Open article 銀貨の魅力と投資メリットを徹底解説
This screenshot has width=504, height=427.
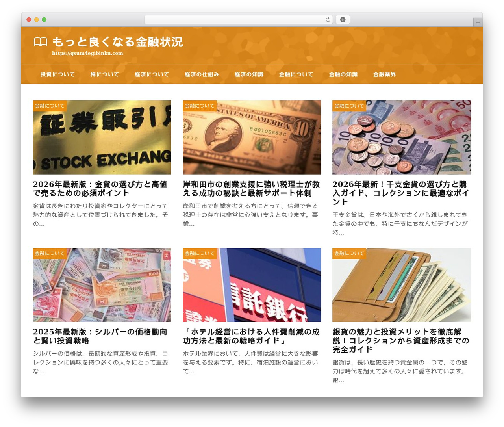[x=401, y=341]
